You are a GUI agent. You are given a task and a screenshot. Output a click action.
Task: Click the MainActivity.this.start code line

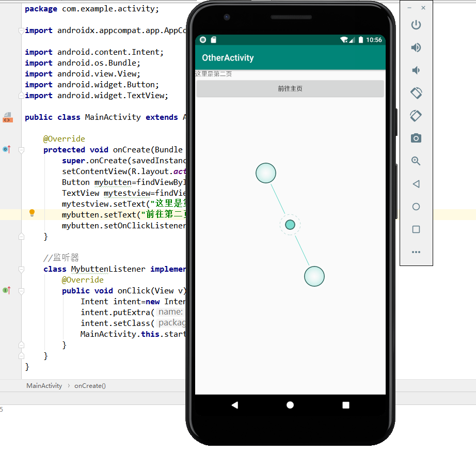point(133,334)
